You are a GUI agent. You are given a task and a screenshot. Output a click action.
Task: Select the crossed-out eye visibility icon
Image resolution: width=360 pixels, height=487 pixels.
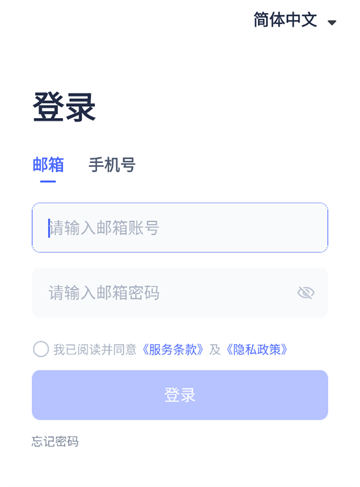[x=306, y=293]
